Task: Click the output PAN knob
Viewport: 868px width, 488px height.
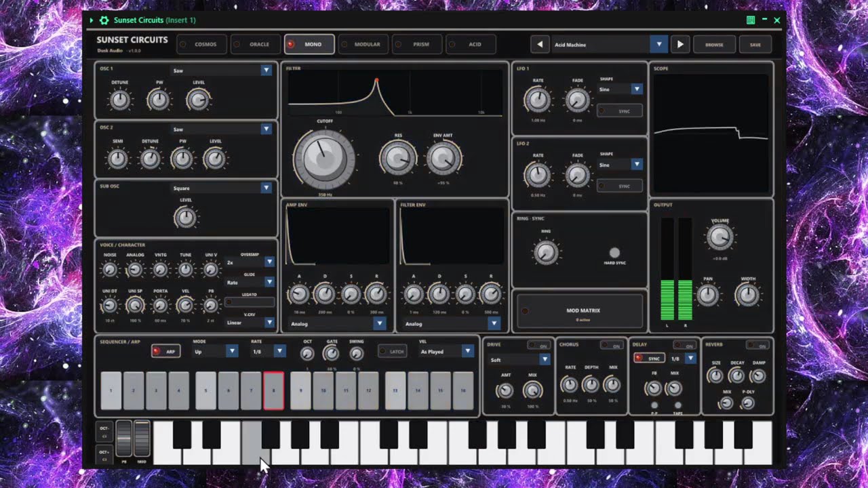Action: click(707, 296)
